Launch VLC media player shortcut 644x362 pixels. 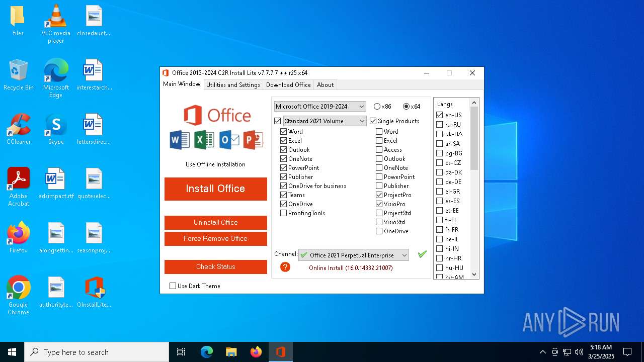[x=56, y=24]
